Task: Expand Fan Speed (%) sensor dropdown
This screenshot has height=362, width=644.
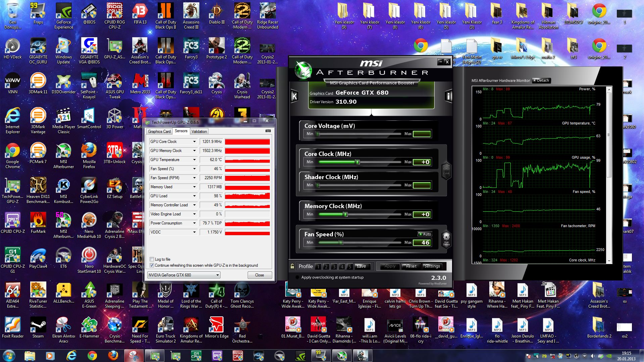Action: pos(194,169)
